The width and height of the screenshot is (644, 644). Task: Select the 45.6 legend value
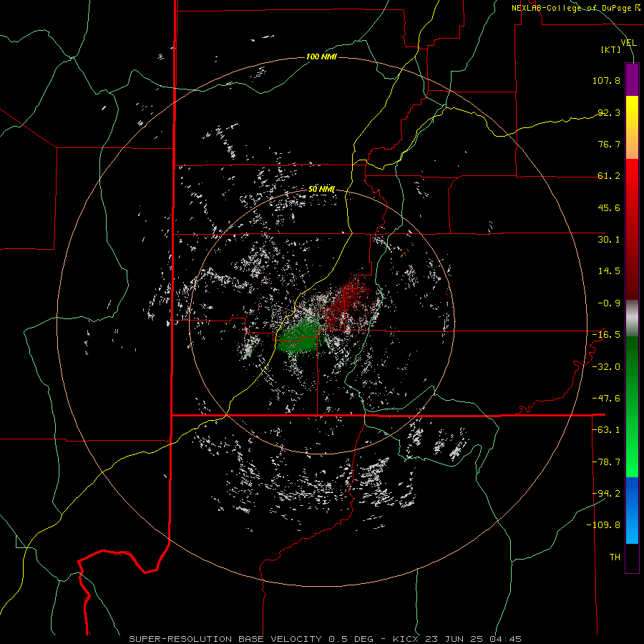point(609,208)
